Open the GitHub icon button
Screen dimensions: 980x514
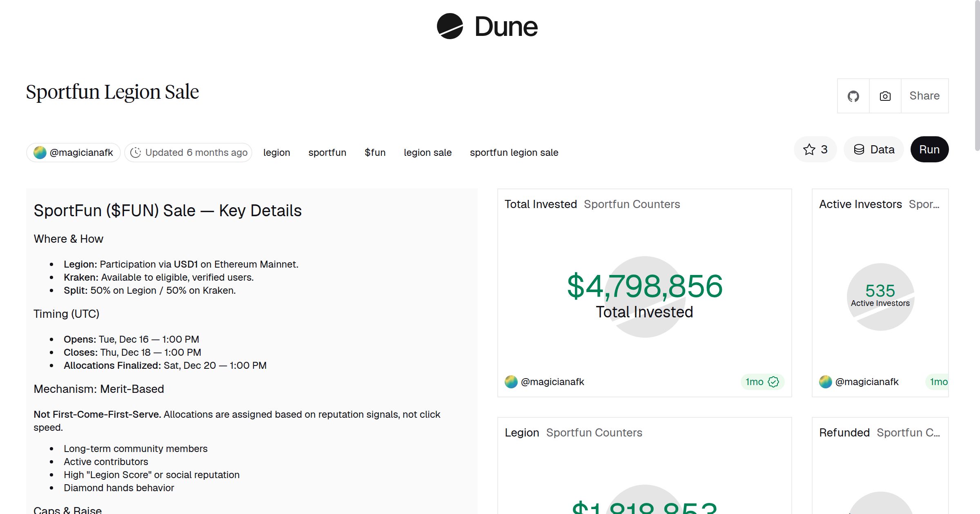(853, 96)
